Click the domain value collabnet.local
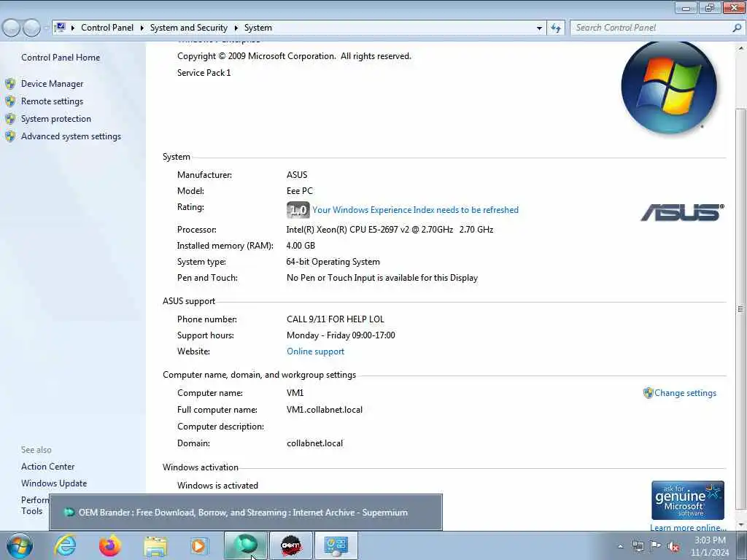Viewport: 747px width, 560px height. [314, 443]
